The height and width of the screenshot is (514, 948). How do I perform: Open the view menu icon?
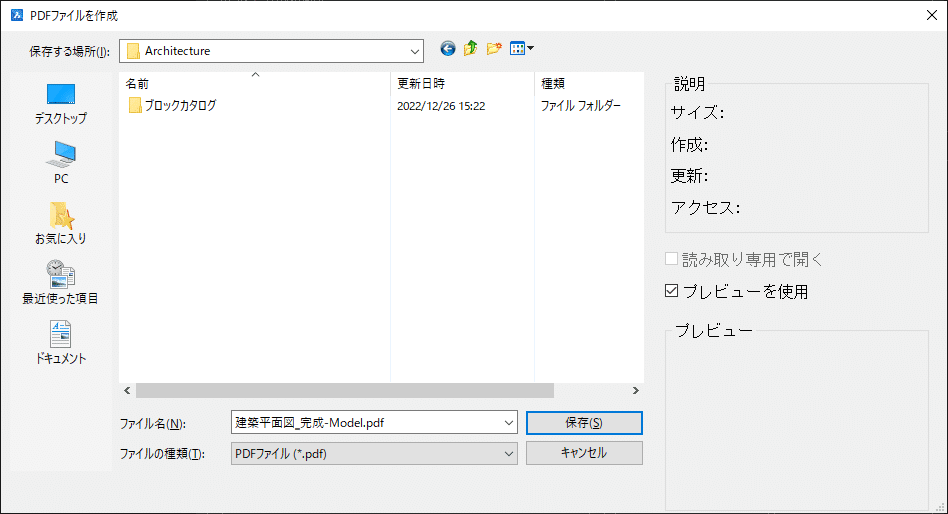521,48
